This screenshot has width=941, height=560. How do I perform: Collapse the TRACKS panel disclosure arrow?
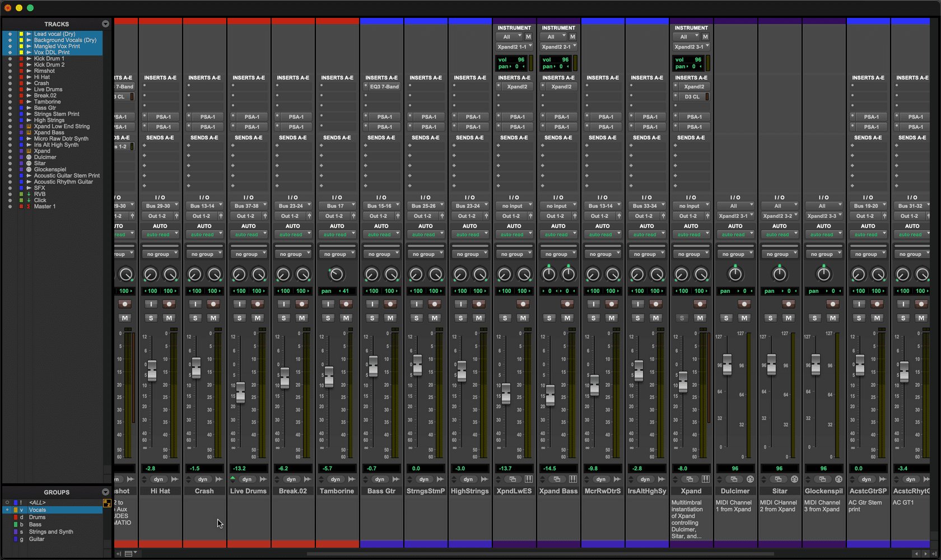105,24
